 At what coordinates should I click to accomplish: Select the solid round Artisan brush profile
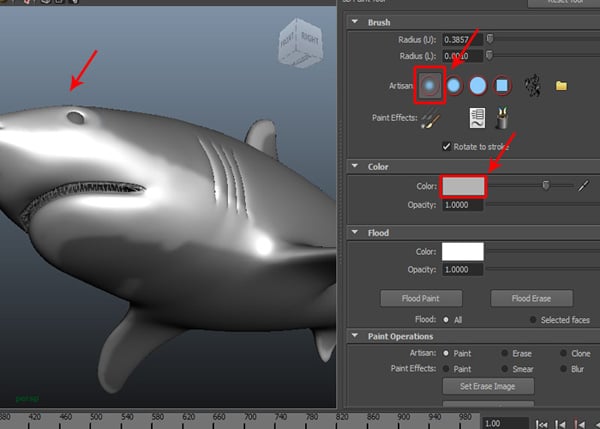[x=478, y=85]
